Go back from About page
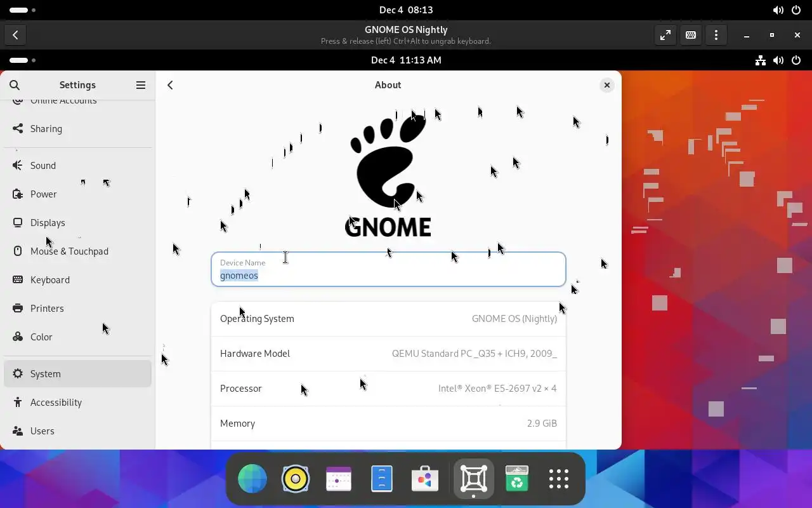The image size is (812, 508). coord(170,85)
